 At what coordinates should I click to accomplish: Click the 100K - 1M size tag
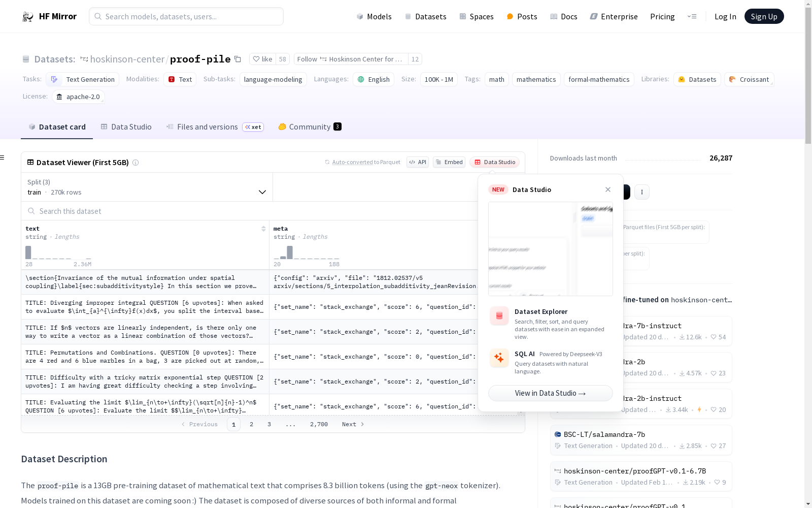click(x=439, y=79)
